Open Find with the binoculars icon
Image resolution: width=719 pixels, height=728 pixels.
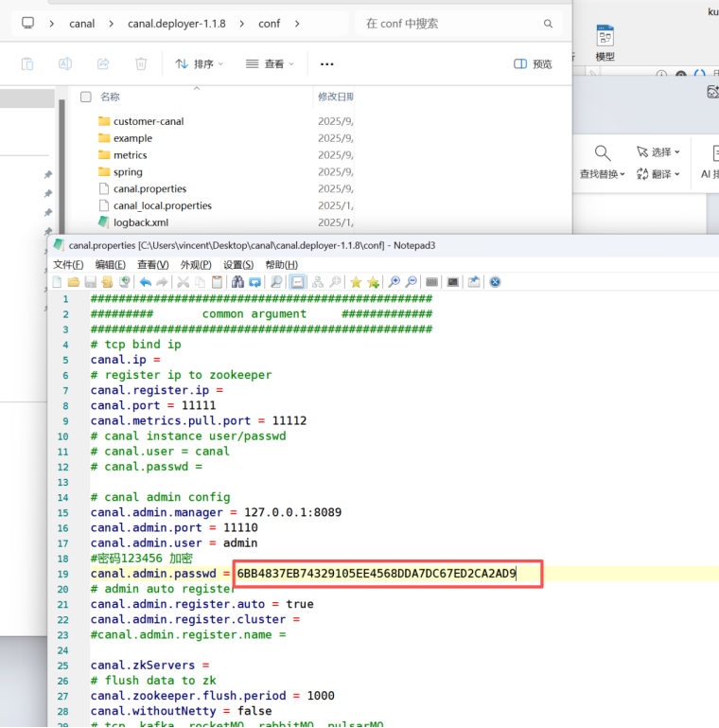[x=238, y=282]
